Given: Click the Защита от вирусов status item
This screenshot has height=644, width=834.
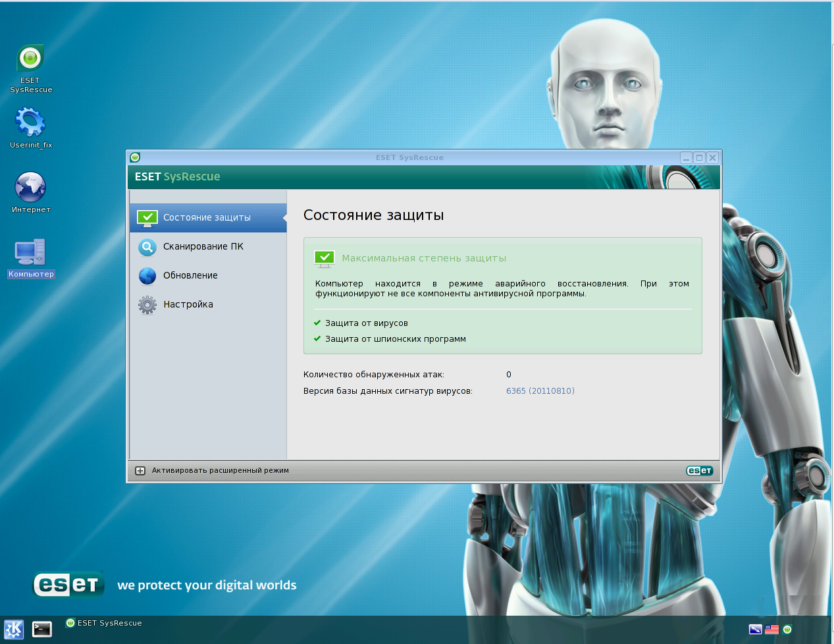Looking at the screenshot, I should click(366, 323).
